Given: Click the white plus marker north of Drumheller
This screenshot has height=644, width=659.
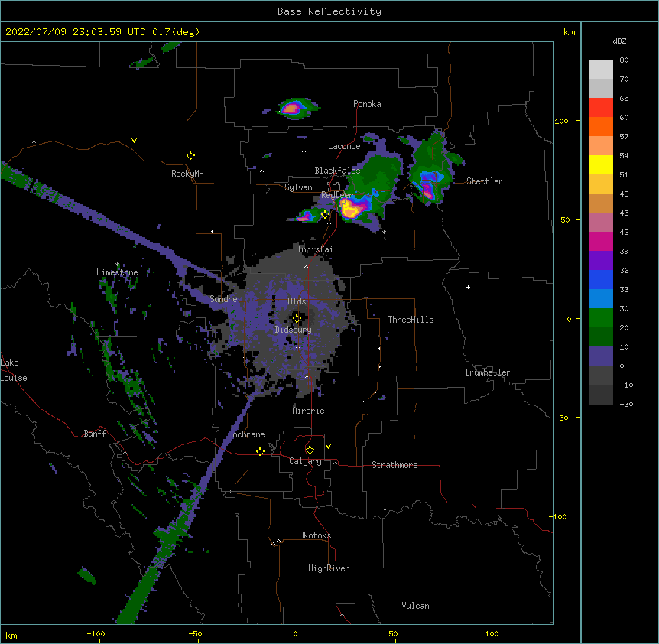Looking at the screenshot, I should pos(468,287).
